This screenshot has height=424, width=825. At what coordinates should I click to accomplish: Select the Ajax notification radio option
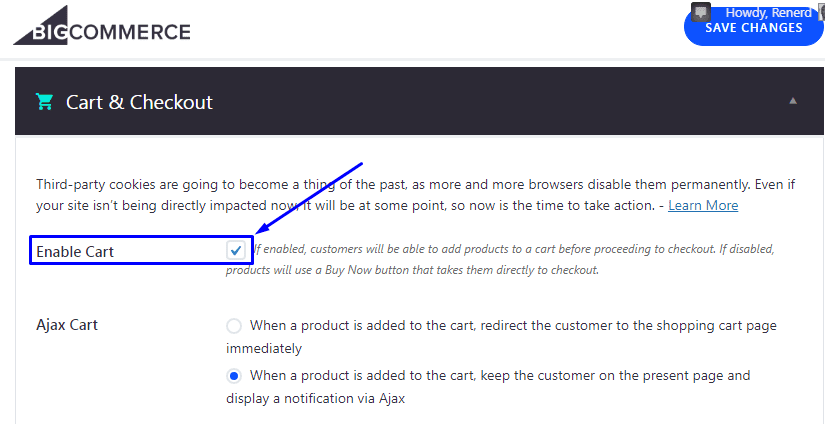coord(234,376)
